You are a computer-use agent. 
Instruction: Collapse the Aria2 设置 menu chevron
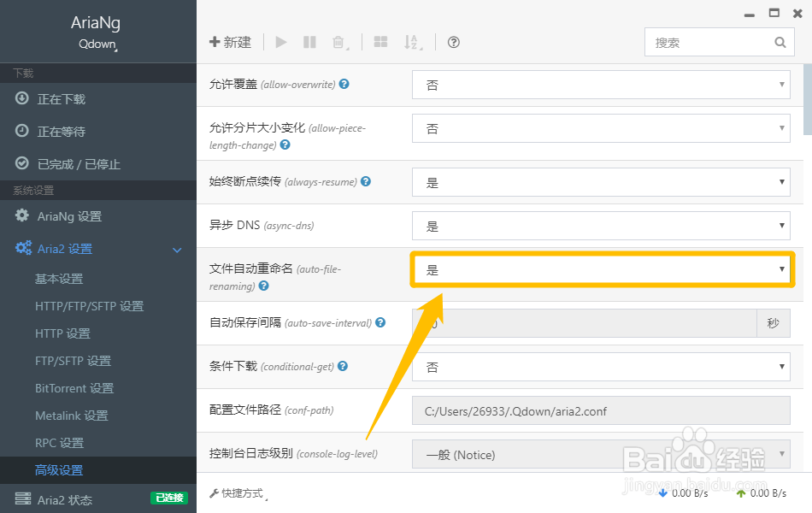[177, 250]
